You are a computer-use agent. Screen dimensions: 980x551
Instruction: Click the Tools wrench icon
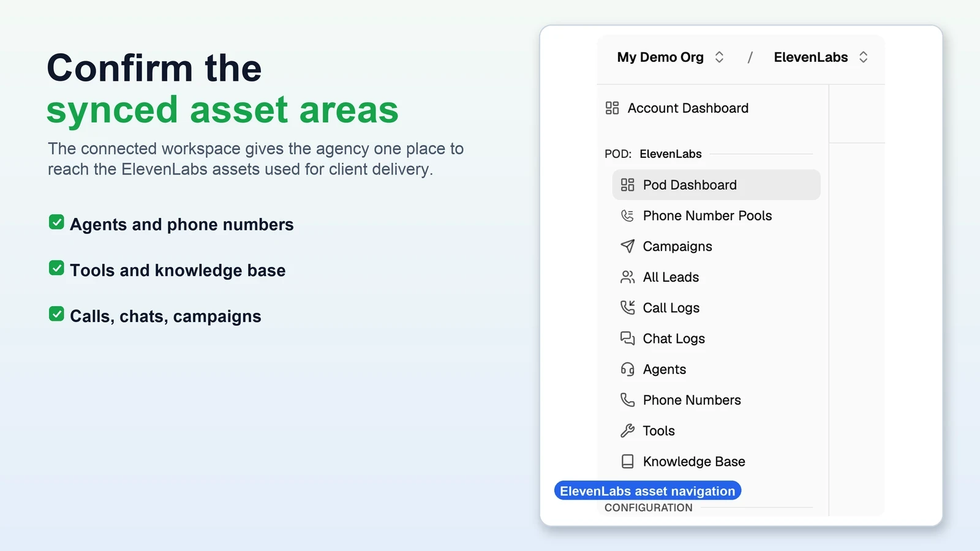click(627, 430)
